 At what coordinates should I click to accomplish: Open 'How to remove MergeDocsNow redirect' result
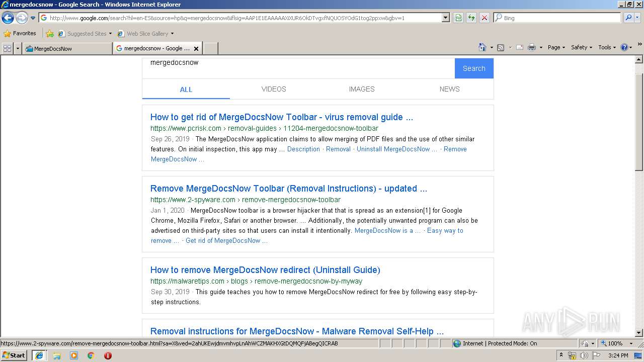tap(265, 270)
